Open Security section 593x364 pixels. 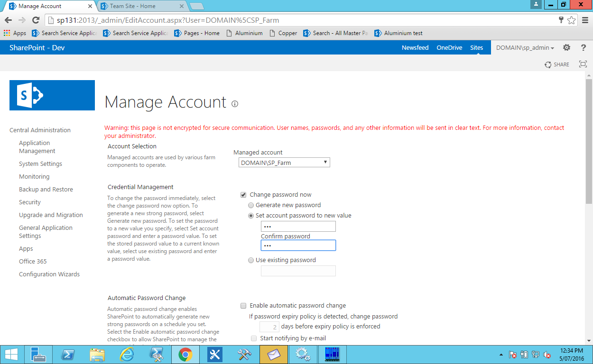pyautogui.click(x=30, y=202)
